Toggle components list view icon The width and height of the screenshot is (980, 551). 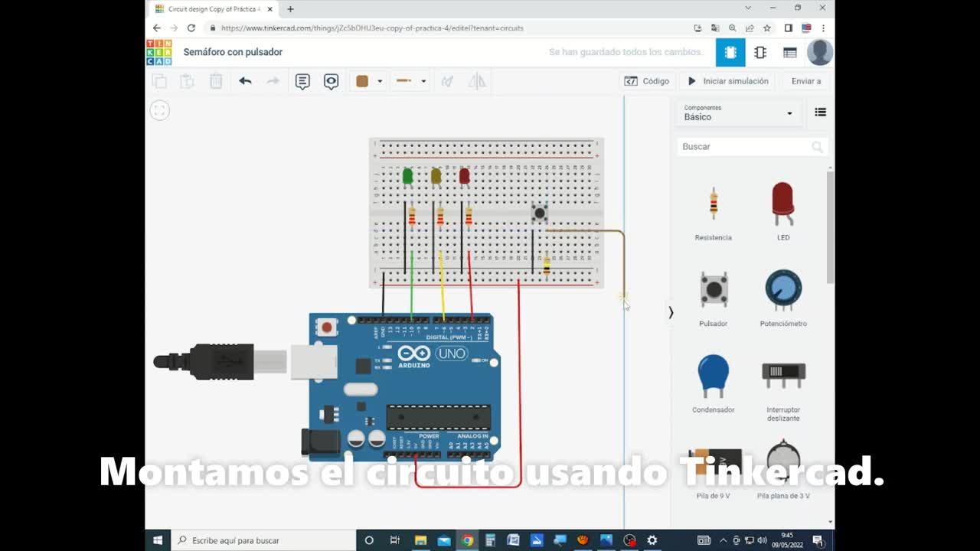click(x=821, y=112)
